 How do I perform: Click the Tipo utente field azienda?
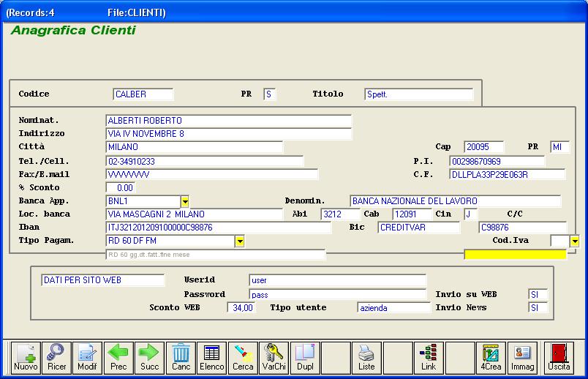click(x=393, y=308)
